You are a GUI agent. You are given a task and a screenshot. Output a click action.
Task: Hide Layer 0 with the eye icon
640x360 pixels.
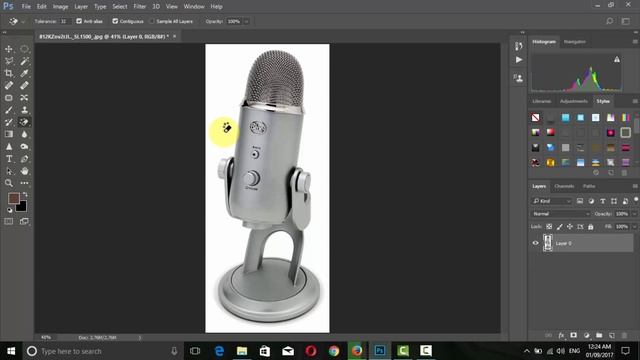(535, 243)
